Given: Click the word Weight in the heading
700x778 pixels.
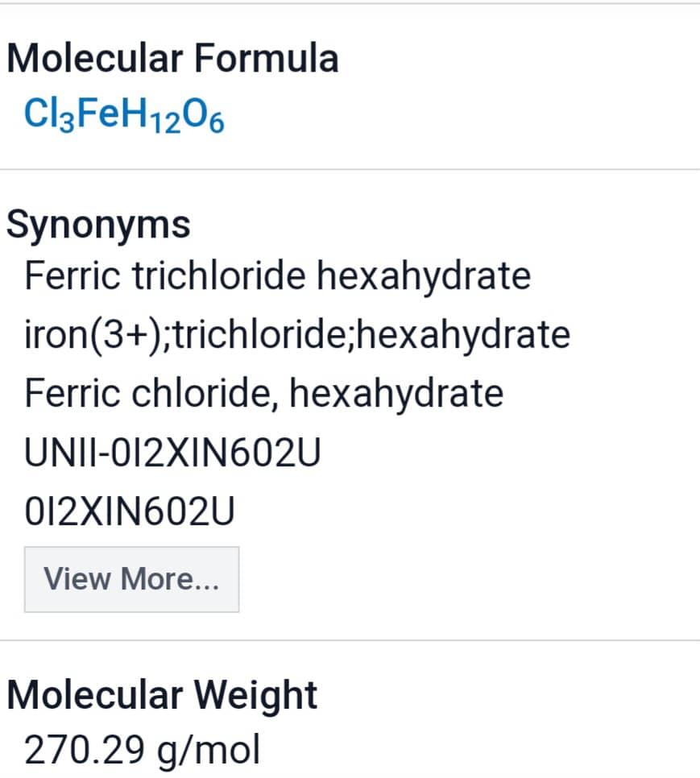Looking at the screenshot, I should click(255, 696).
